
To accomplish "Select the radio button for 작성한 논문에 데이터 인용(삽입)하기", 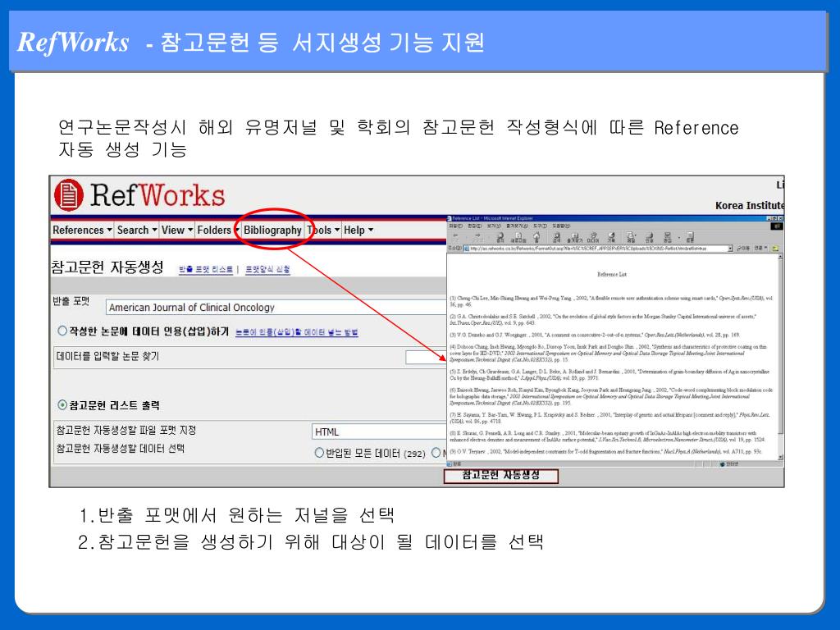I will [62, 331].
